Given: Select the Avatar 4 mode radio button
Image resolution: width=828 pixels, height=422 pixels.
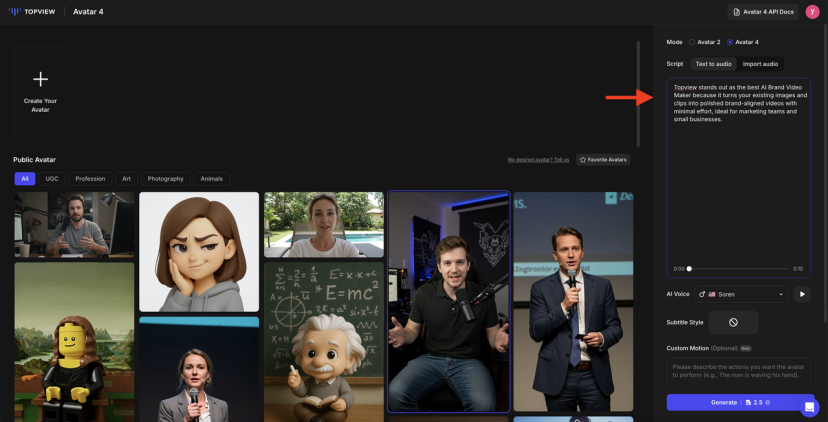Looking at the screenshot, I should (730, 42).
